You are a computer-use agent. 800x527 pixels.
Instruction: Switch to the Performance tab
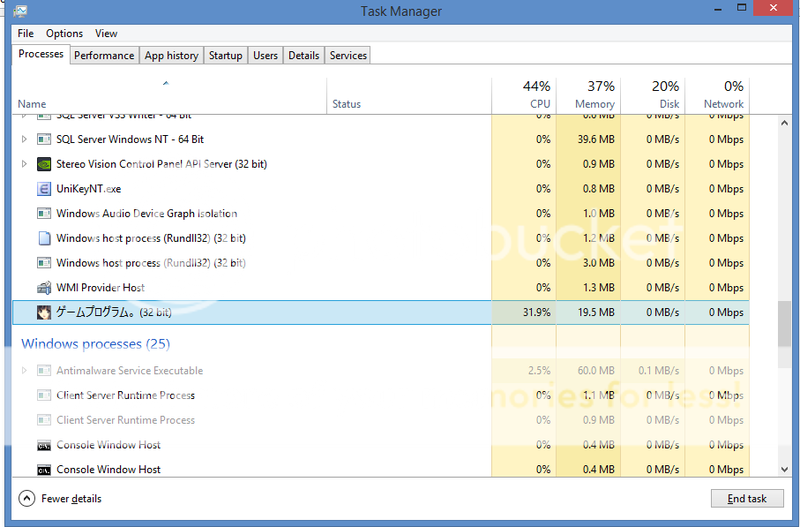point(104,56)
